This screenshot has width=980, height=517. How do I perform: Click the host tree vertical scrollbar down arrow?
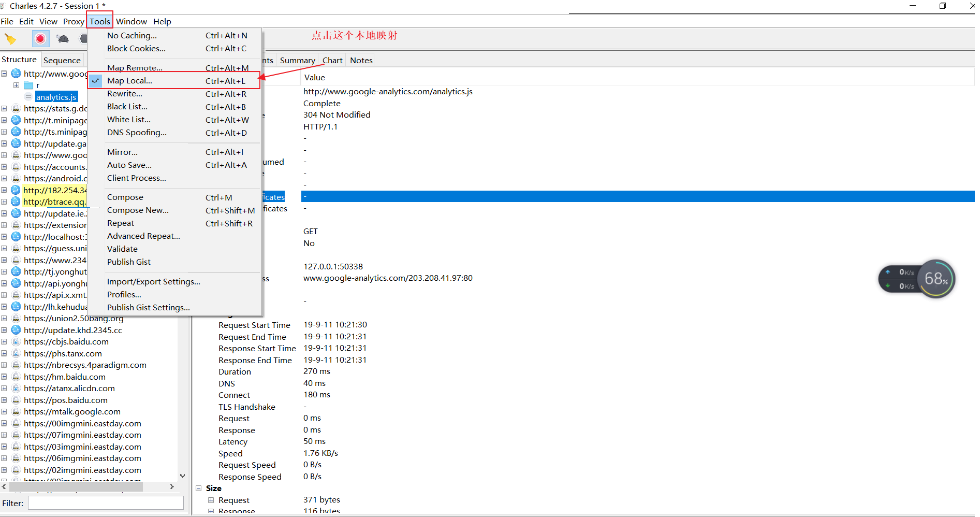pyautogui.click(x=182, y=476)
